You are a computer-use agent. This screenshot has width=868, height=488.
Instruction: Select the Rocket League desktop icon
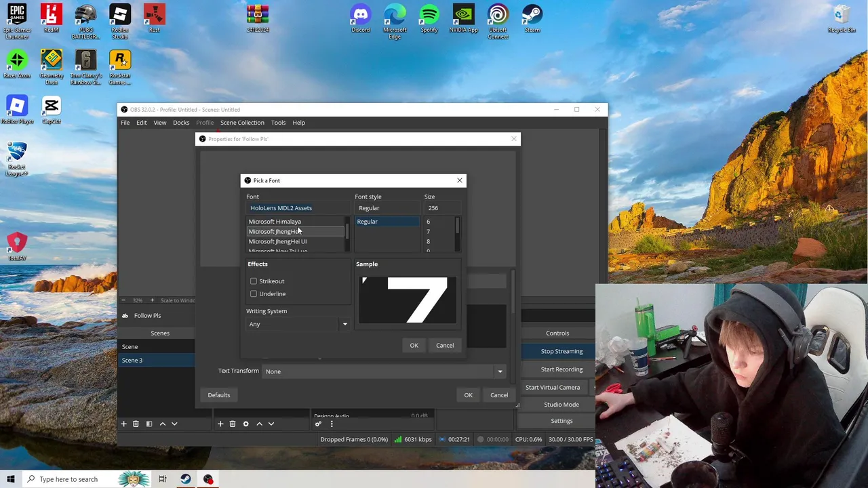coord(17,159)
